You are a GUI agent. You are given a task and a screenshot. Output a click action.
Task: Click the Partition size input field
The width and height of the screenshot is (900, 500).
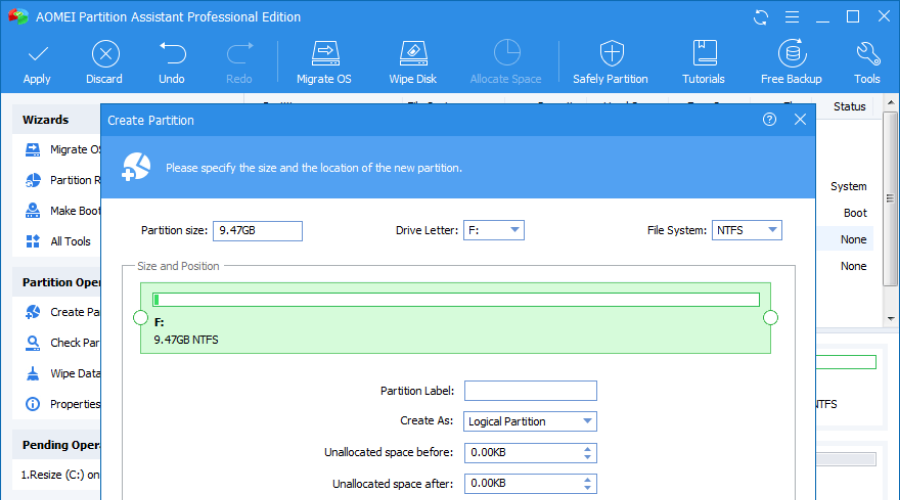click(x=258, y=231)
